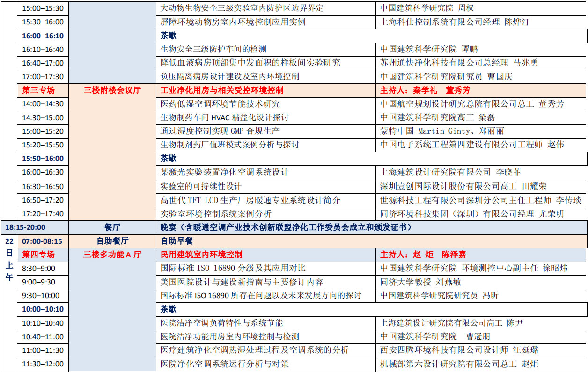Click speaker 西安四腾环境科技有限公司设计师 汪延璐
The width and height of the screenshot is (588, 372).
(459, 350)
